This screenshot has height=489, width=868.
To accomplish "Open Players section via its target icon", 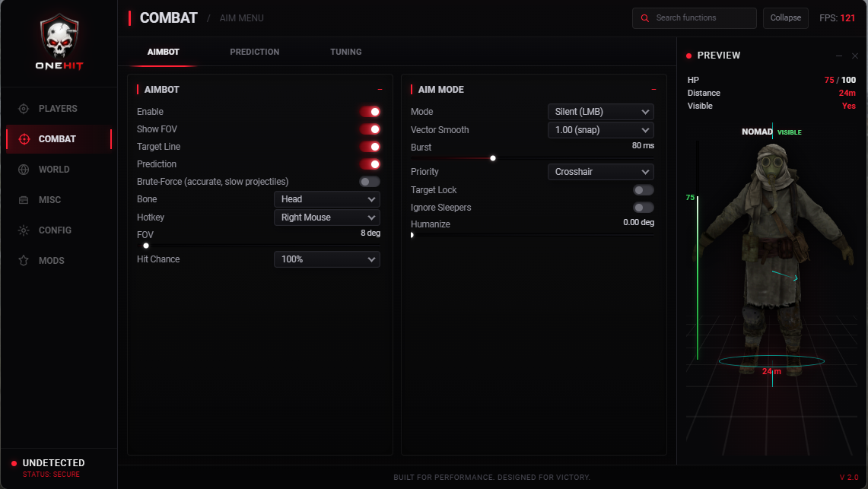I will tap(24, 109).
